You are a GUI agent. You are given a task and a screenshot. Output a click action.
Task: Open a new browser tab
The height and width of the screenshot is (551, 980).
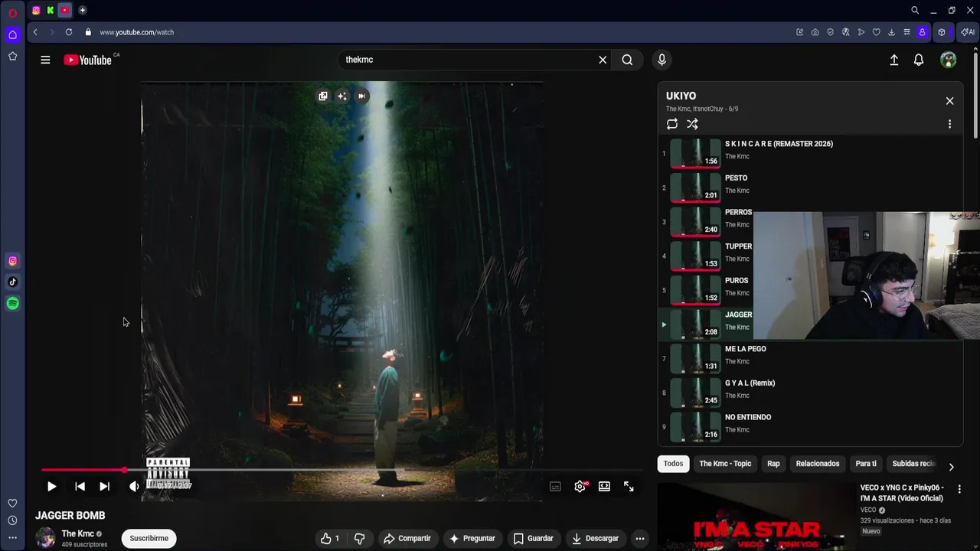pos(82,10)
